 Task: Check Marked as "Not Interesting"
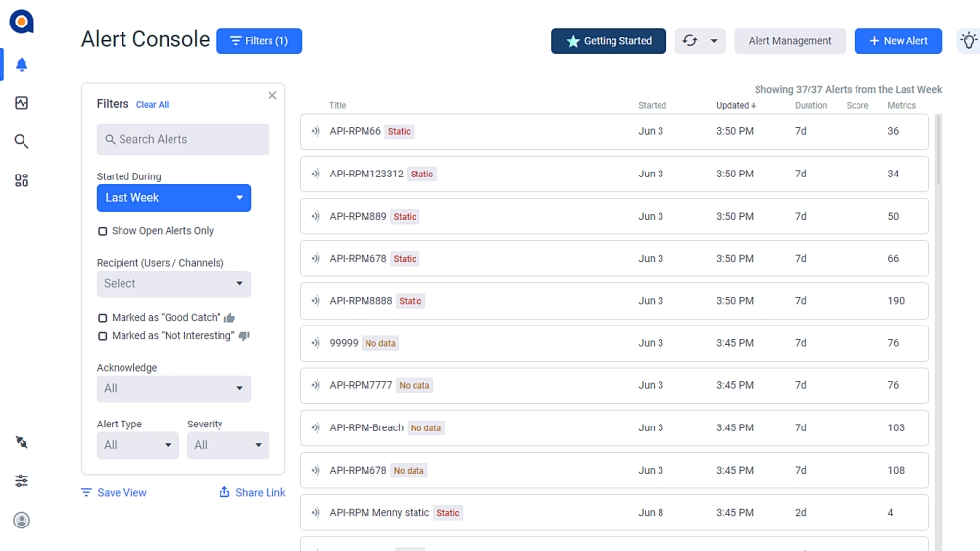(103, 336)
